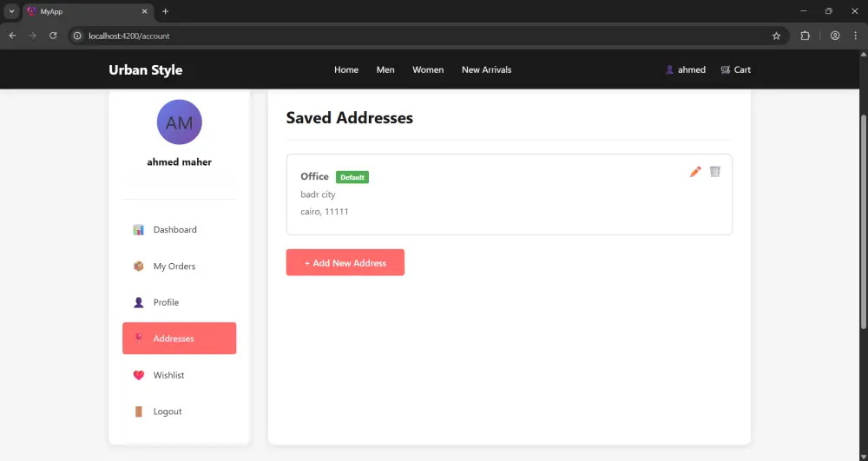This screenshot has height=461, width=868.
Task: Click the address bar with localhost:4200/account
Action: click(x=429, y=36)
